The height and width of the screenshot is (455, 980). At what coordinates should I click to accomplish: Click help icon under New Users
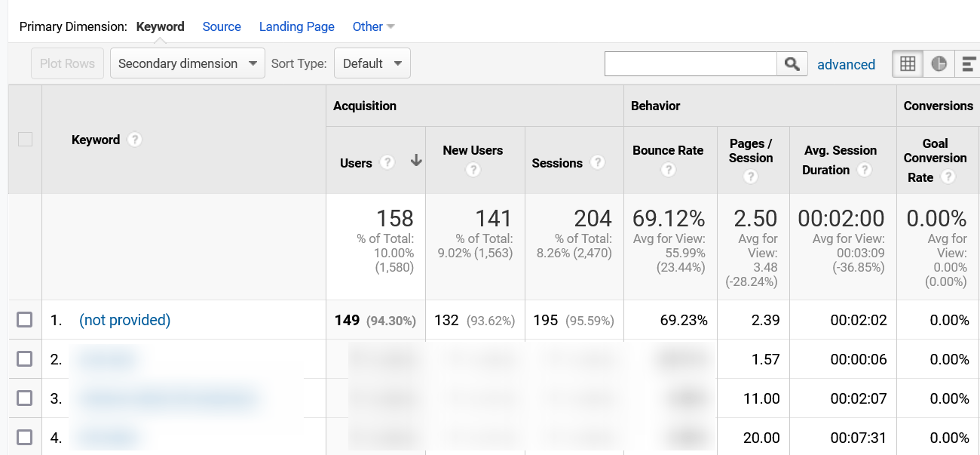tap(473, 170)
